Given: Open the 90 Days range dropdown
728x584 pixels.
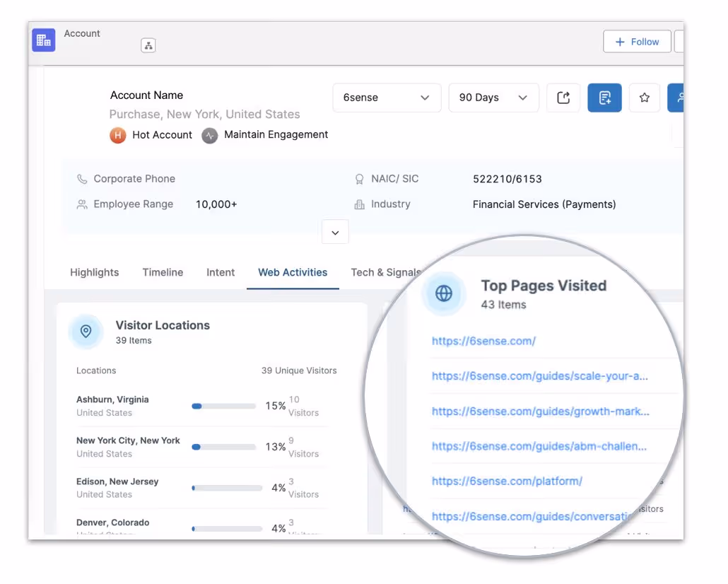Looking at the screenshot, I should click(493, 98).
